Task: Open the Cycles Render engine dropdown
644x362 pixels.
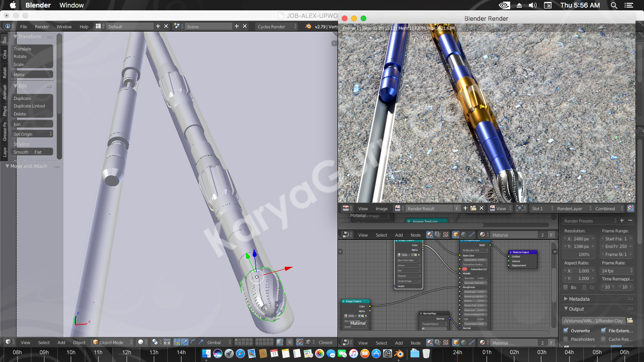Action: point(277,26)
